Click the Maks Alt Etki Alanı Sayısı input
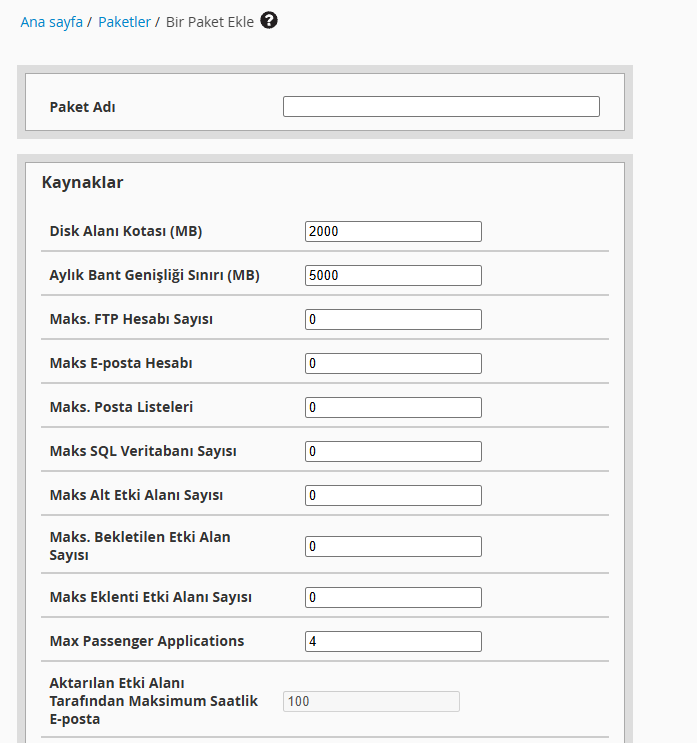The image size is (697, 743). [393, 495]
